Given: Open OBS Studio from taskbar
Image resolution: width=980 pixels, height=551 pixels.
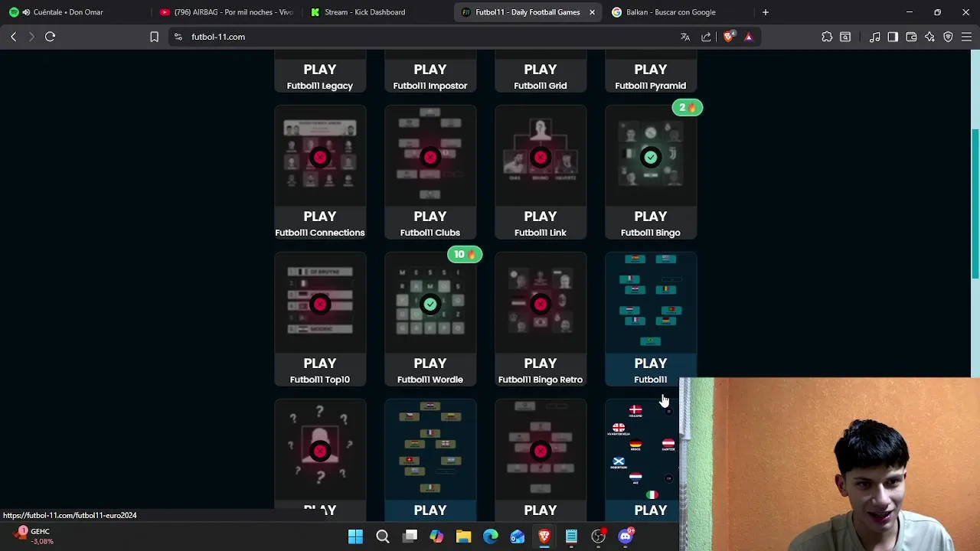Looking at the screenshot, I should coord(599,536).
